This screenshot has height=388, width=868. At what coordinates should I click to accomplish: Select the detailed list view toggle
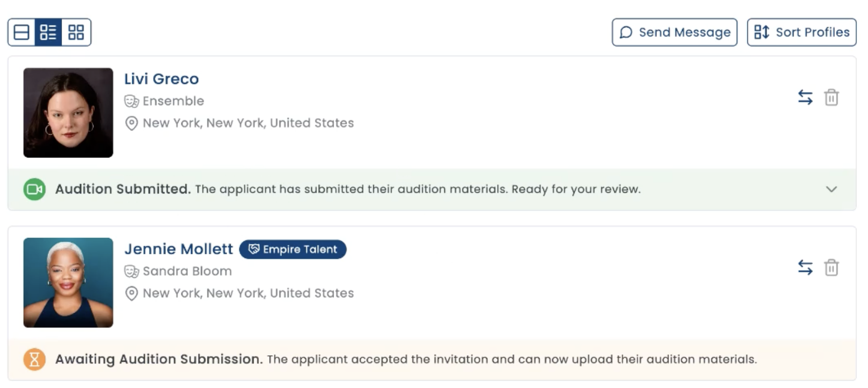tap(48, 32)
